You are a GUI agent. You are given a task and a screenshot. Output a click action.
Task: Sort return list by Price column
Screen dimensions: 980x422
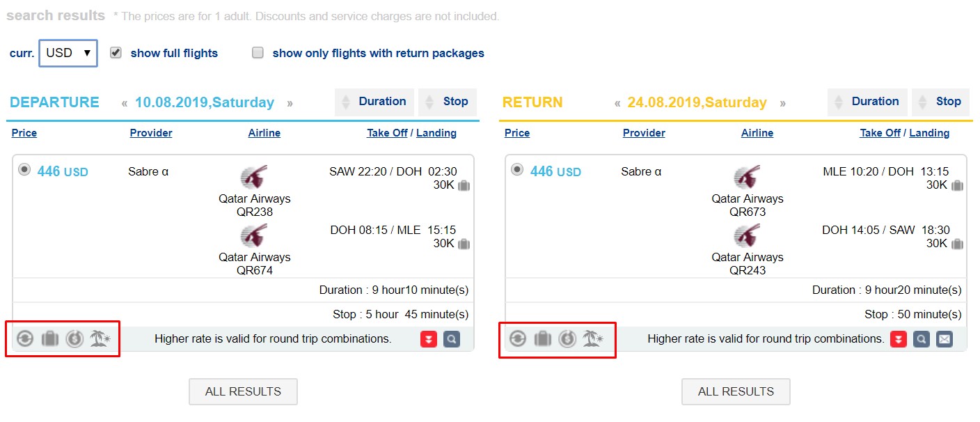517,133
